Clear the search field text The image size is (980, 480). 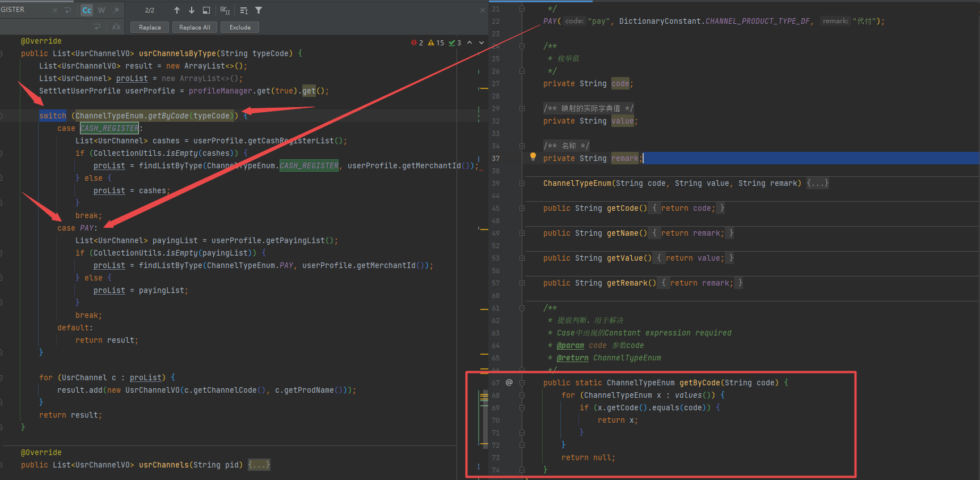[x=55, y=10]
